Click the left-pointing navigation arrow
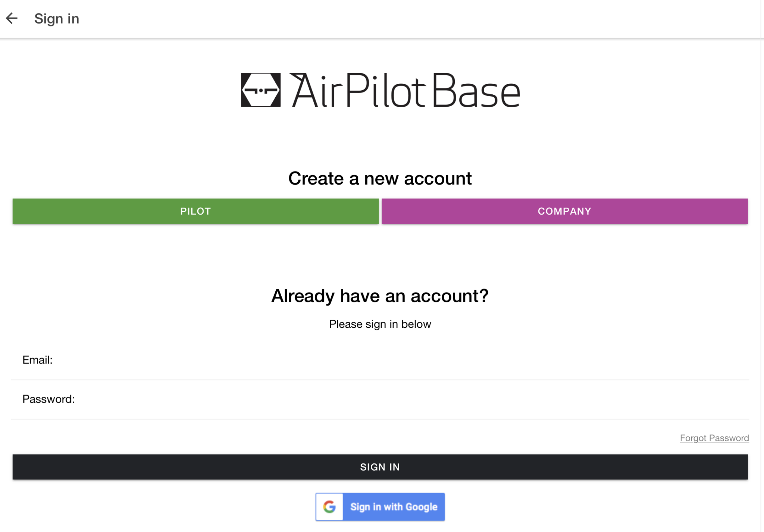764x532 pixels. click(x=12, y=18)
